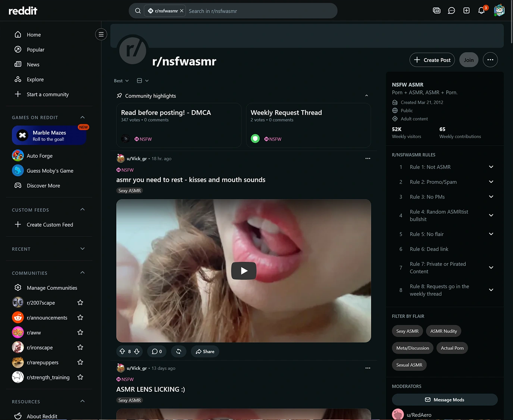
Task: Share the kisses and mouth sounds post
Action: click(x=205, y=351)
